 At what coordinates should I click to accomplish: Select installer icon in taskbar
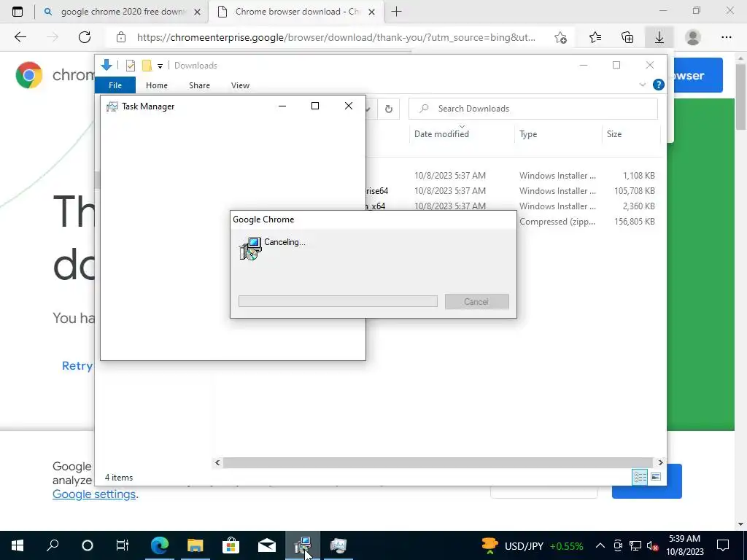point(303,545)
